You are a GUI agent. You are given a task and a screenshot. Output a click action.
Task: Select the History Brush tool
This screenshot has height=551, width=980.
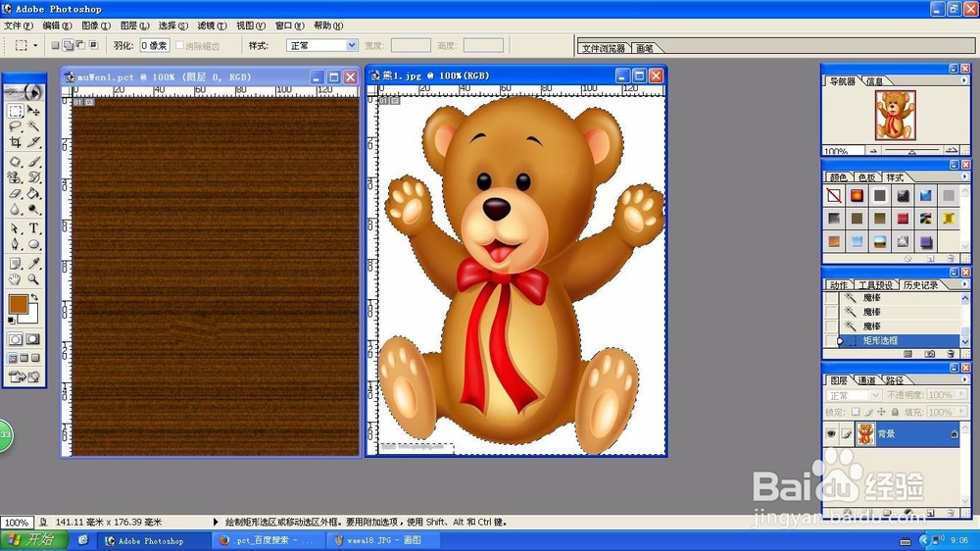click(x=33, y=177)
